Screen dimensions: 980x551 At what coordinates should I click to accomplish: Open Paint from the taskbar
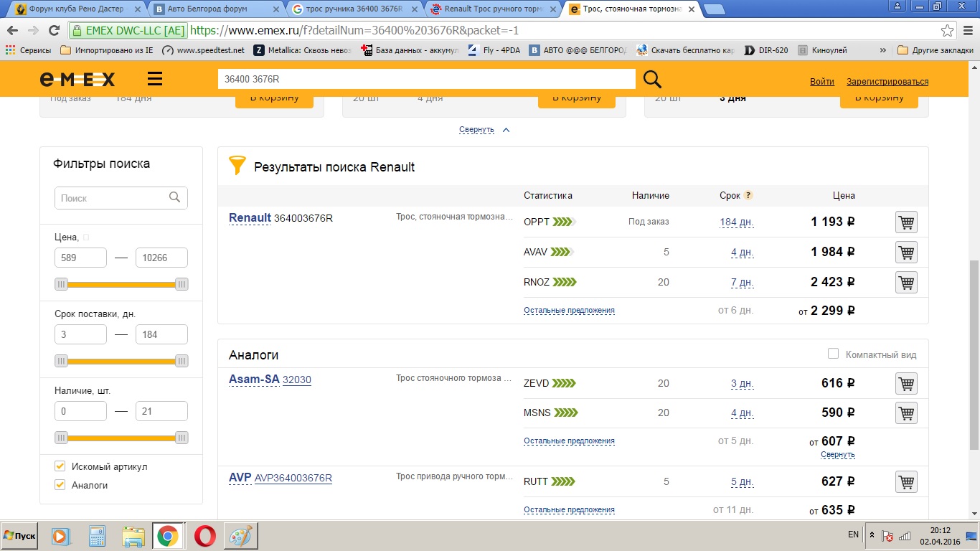[240, 536]
